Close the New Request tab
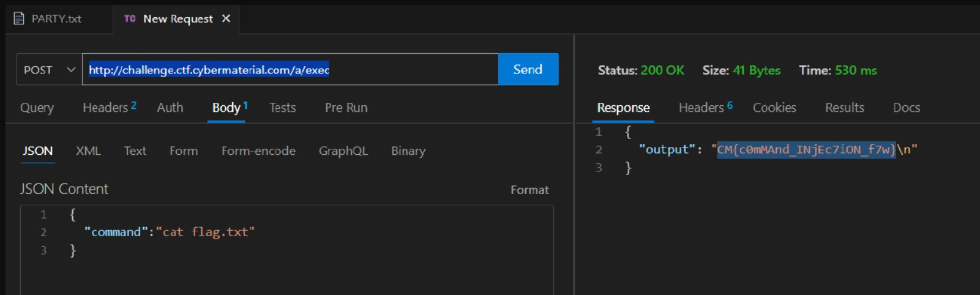Viewport: 980px width, 295px height. coord(226,18)
